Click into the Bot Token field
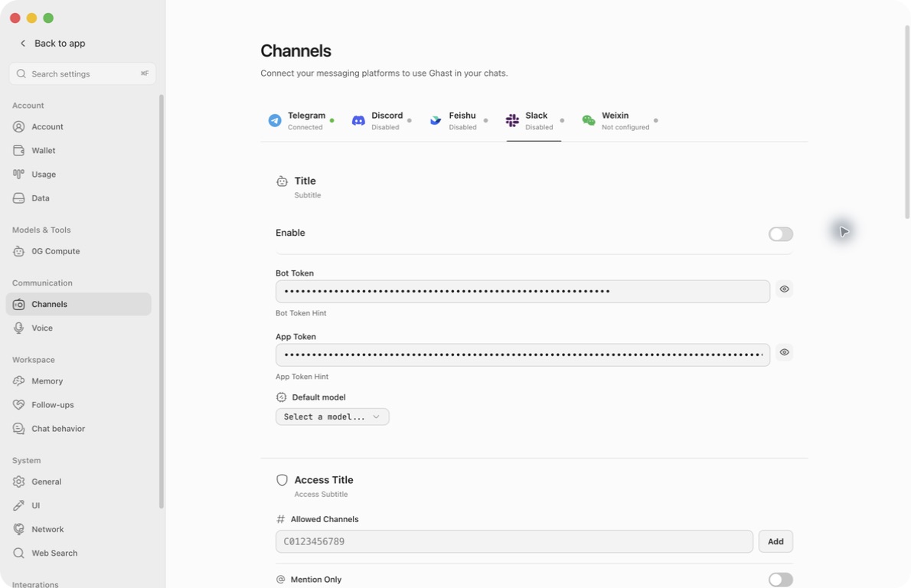 click(523, 292)
